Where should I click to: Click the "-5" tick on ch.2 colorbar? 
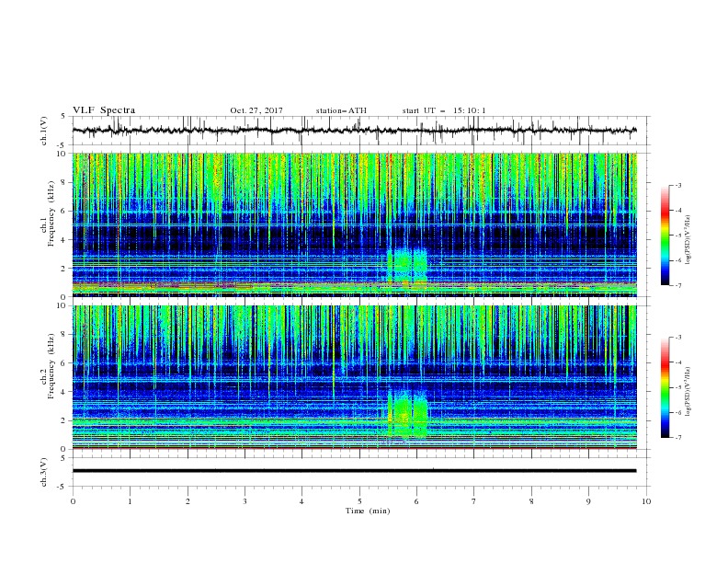tap(677, 387)
